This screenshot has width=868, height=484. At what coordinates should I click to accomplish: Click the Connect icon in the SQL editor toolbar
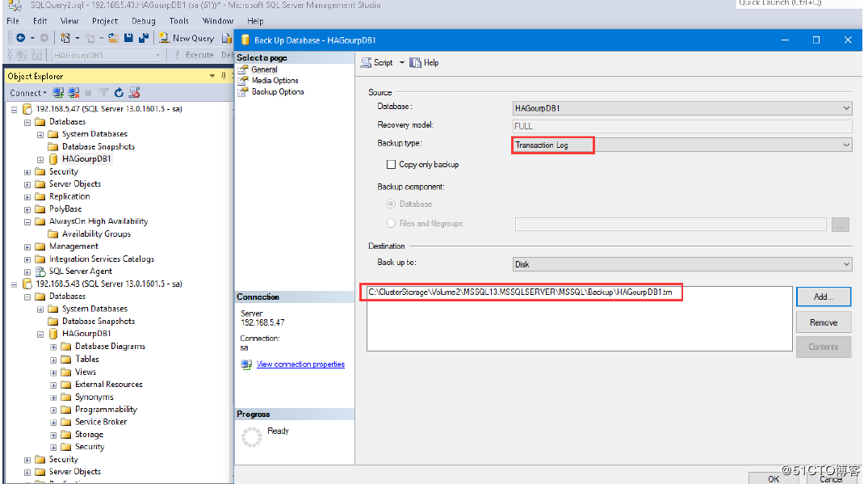point(21,55)
